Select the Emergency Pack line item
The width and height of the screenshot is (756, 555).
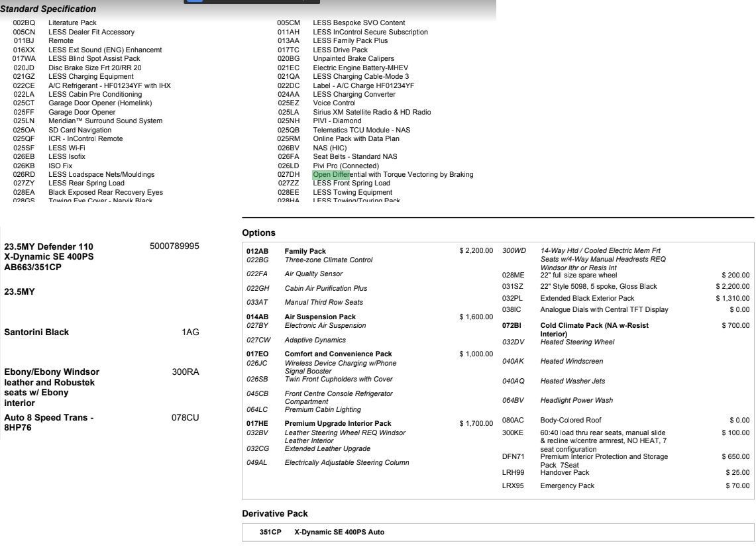[x=567, y=486]
